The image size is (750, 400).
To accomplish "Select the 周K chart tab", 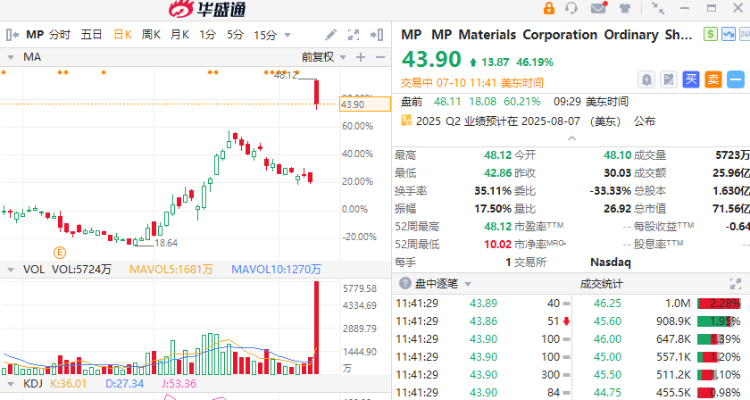I will pyautogui.click(x=151, y=35).
